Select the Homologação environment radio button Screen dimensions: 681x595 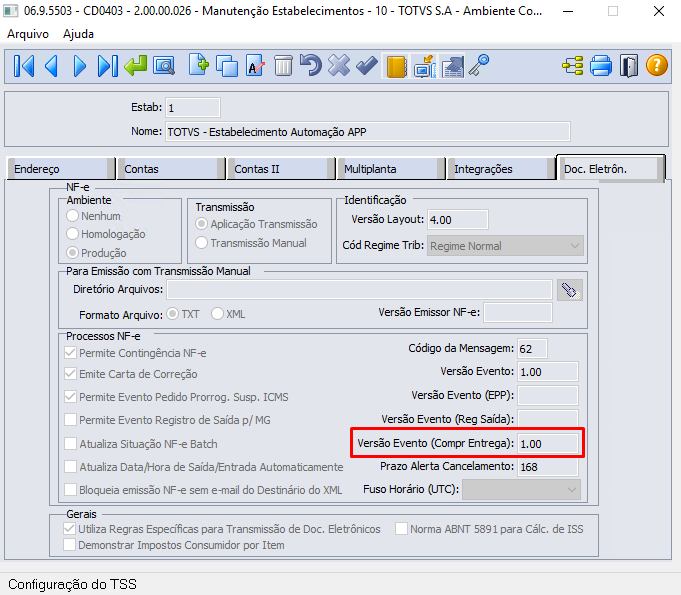click(x=73, y=234)
